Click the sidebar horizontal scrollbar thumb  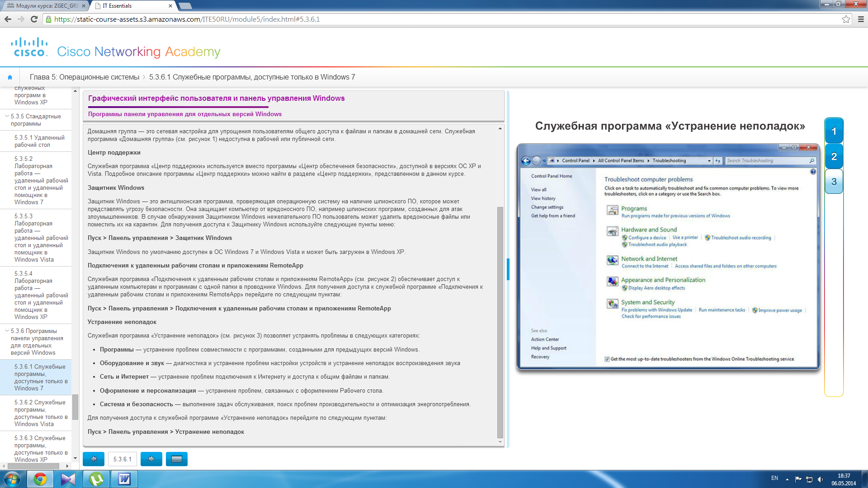click(33, 466)
